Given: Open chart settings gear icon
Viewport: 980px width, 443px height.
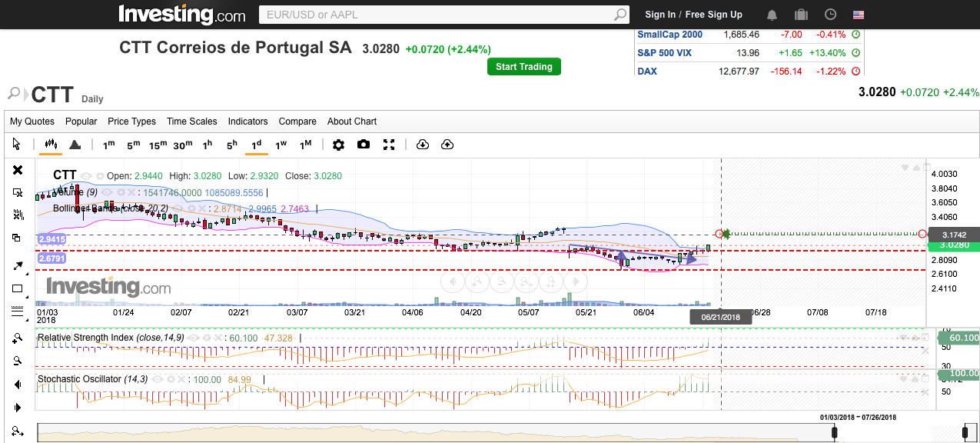Looking at the screenshot, I should coord(338,145).
